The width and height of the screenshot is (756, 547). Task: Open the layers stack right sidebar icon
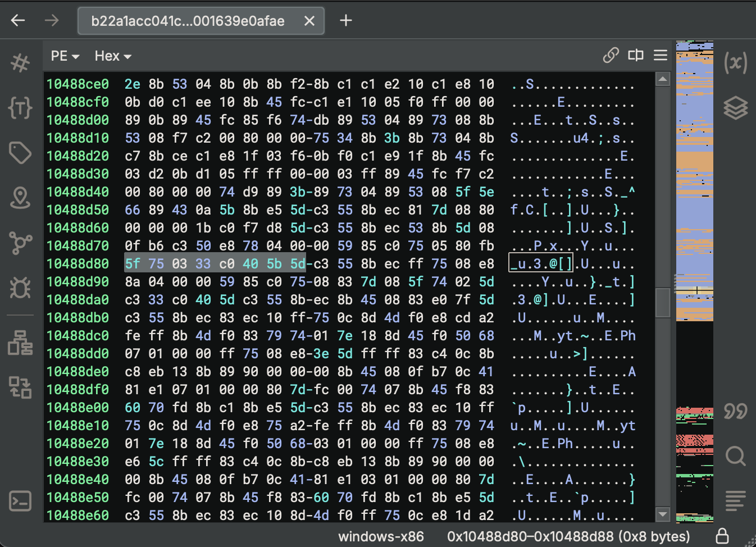click(735, 107)
